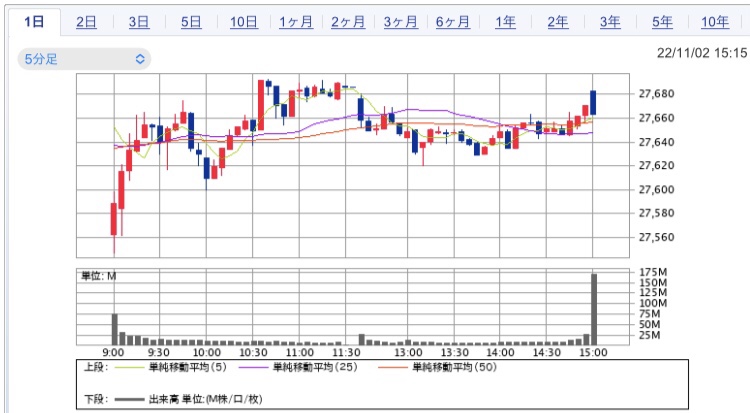This screenshot has width=750, height=413.
Task: Select the 1日 time range tab
Action: pyautogui.click(x=34, y=22)
